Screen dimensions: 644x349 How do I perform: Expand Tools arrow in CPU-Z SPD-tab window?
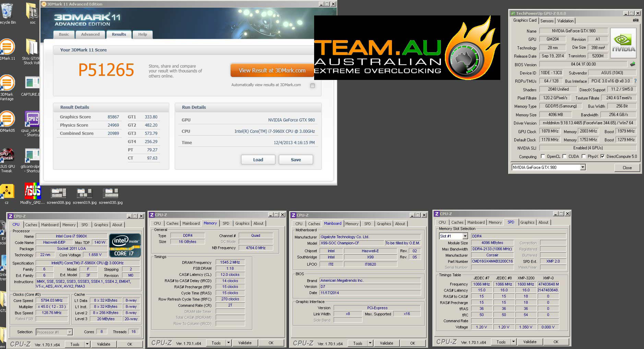[513, 342]
